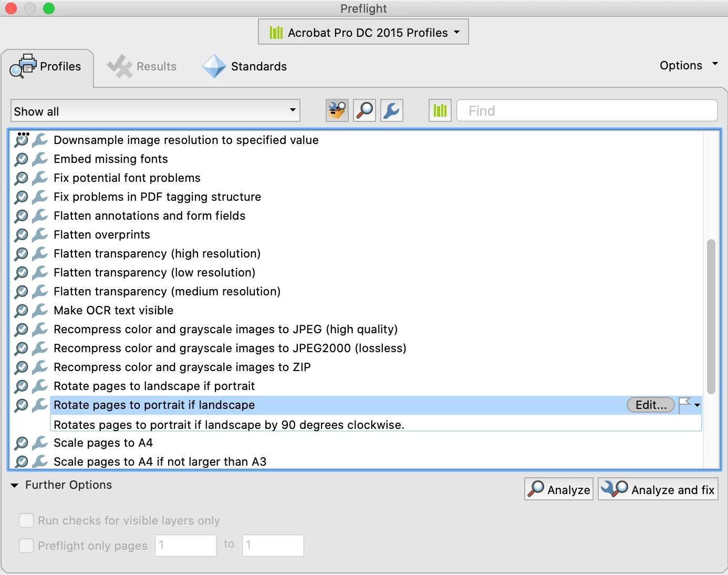Click wrench icon beside Fix problems in PDF tagging
This screenshot has width=728, height=575.
[x=40, y=197]
